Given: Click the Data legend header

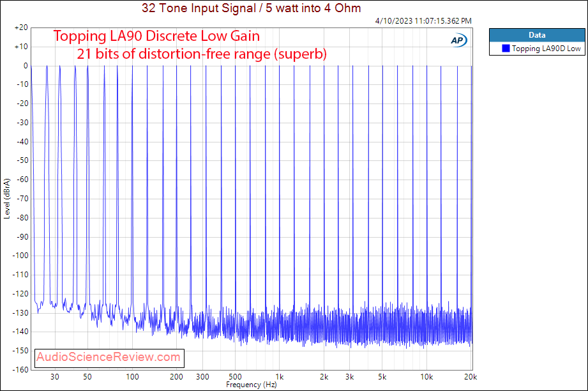Looking at the screenshot, I should (x=536, y=35).
